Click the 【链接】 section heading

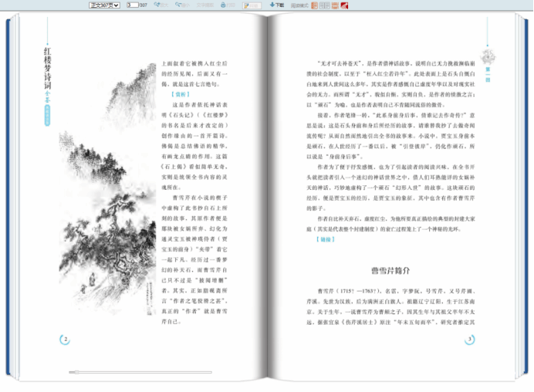(326, 239)
